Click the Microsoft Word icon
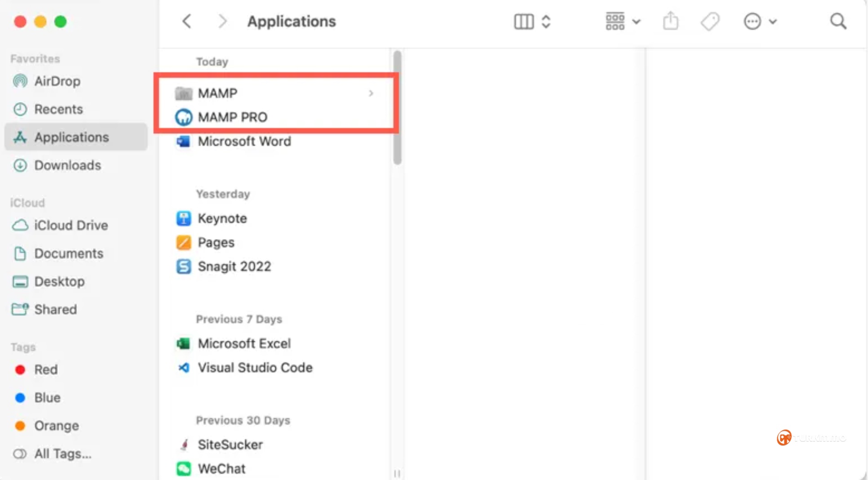Viewport: 868px width, 480px height. click(x=183, y=142)
